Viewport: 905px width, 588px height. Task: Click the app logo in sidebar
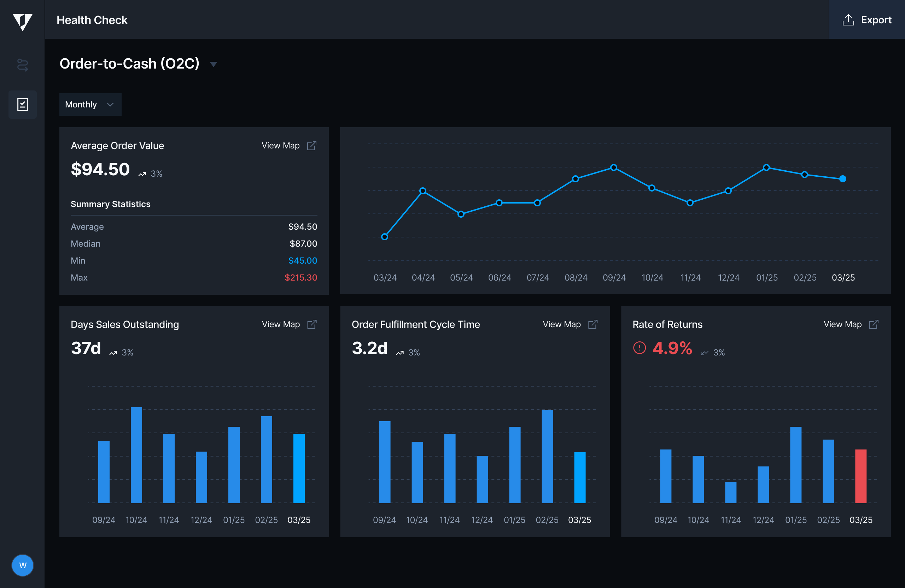(22, 21)
